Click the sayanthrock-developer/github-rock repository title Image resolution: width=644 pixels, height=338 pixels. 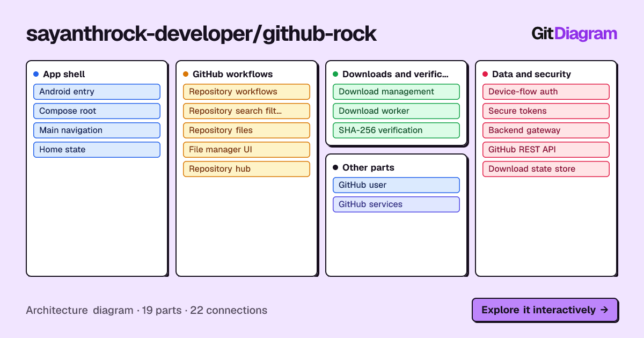pos(201,34)
